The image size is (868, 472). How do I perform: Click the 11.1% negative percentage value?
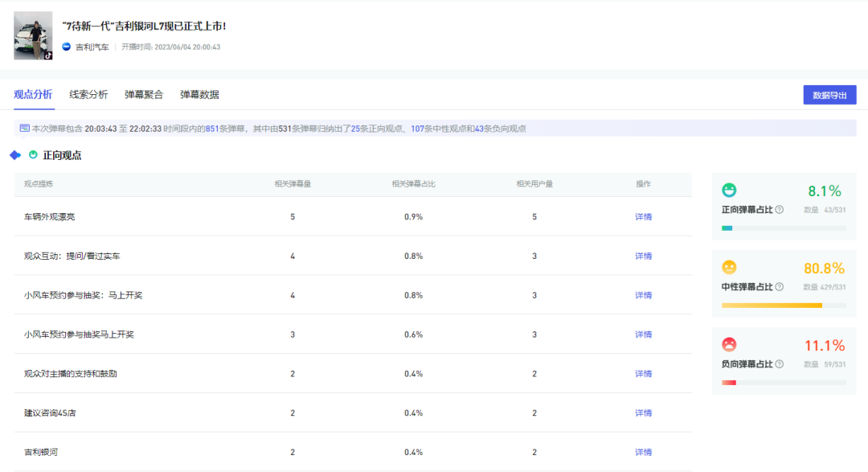[x=825, y=346]
